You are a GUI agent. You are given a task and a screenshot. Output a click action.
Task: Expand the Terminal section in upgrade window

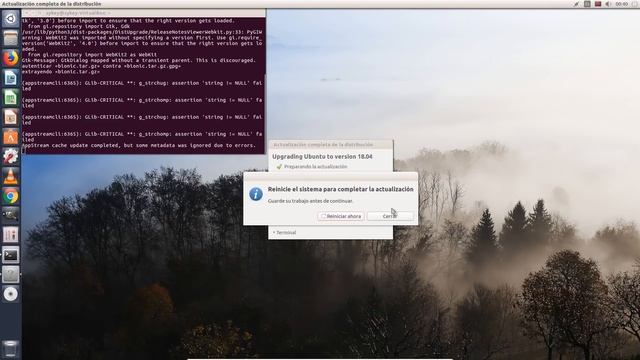point(284,233)
